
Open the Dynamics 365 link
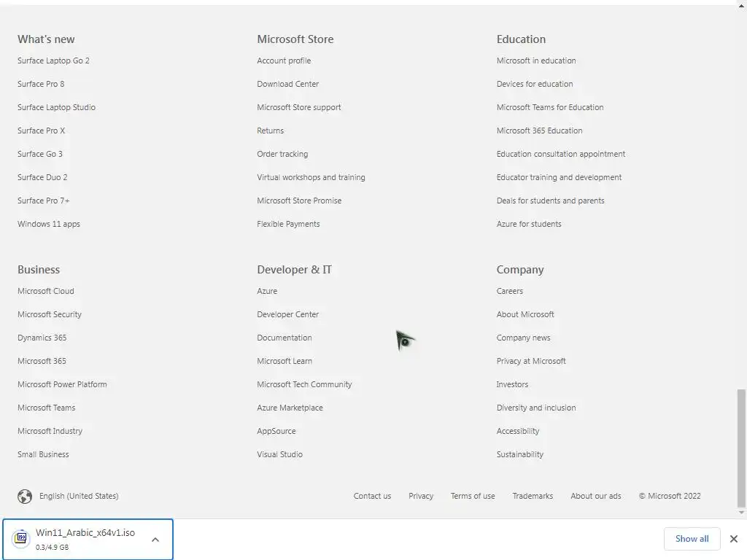(x=42, y=338)
